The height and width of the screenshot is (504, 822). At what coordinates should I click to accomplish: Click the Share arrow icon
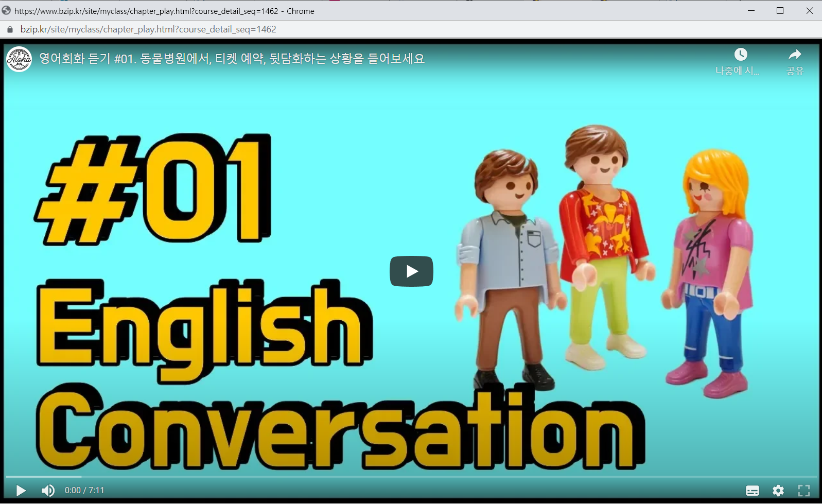tap(795, 55)
